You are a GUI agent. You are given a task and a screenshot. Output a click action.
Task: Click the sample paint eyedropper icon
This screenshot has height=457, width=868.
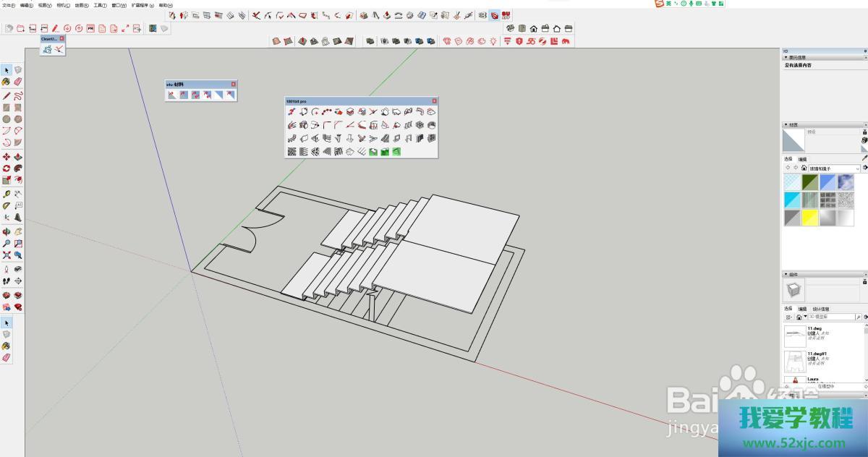click(864, 158)
